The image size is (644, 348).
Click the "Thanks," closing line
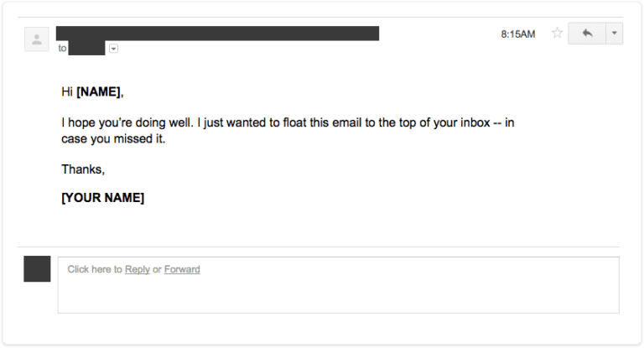coord(83,169)
